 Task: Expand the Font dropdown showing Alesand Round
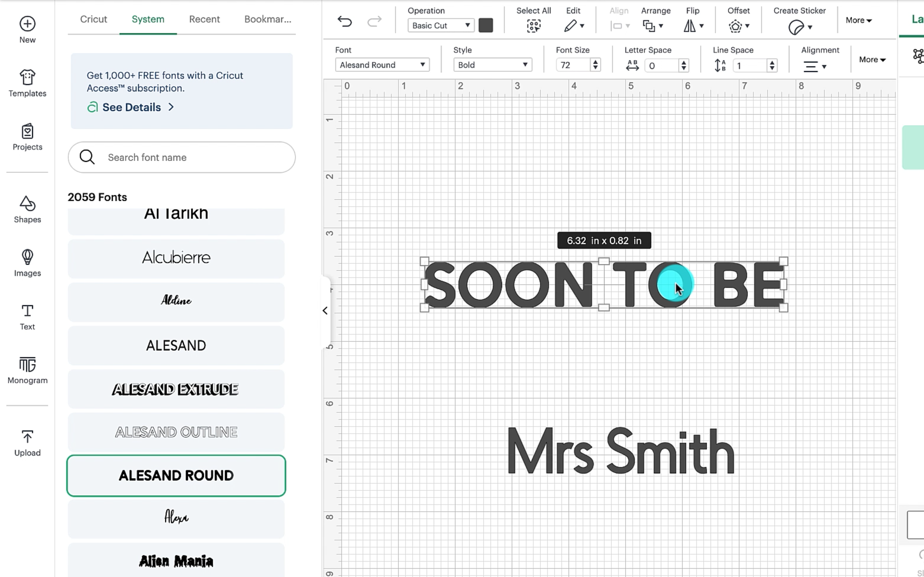pos(382,65)
